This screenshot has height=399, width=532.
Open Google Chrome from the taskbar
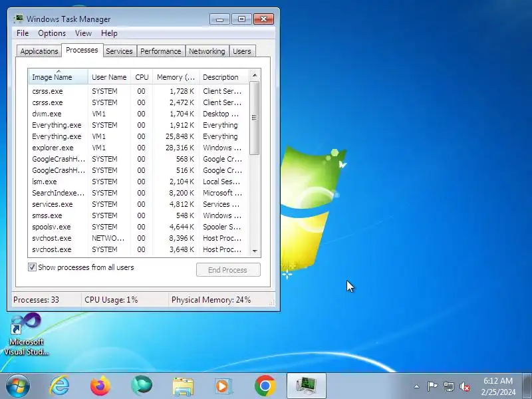(x=265, y=386)
